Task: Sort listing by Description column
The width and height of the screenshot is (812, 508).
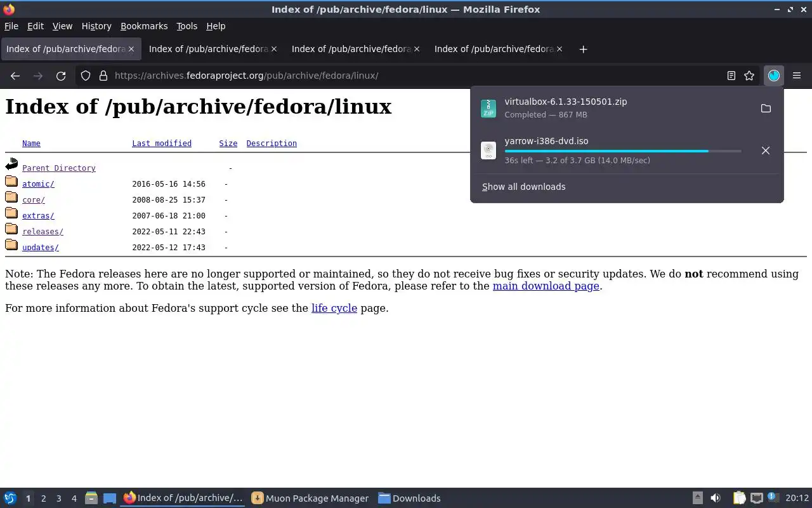Action: point(272,144)
